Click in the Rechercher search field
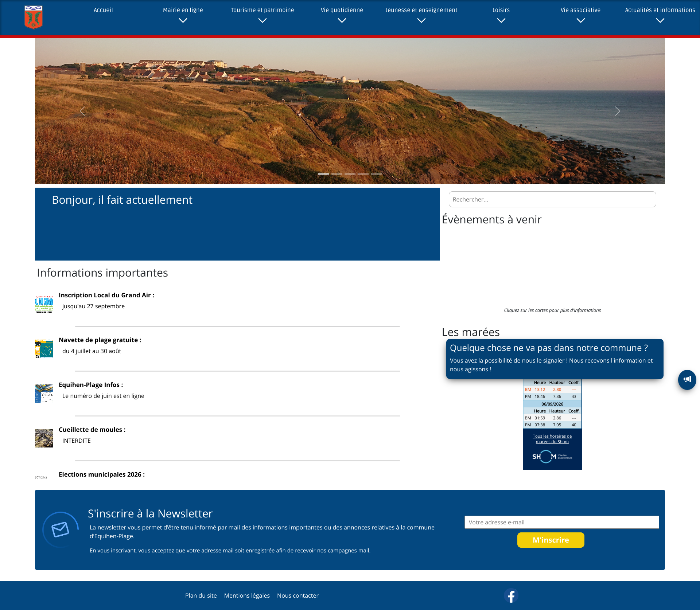 pyautogui.click(x=552, y=199)
